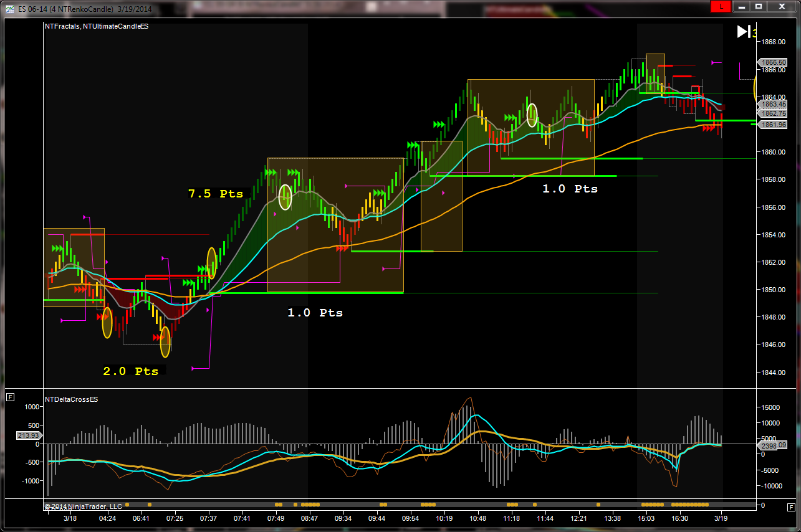Click the 07:49 label on time axis
Image resolution: width=801 pixels, height=532 pixels.
click(x=276, y=518)
